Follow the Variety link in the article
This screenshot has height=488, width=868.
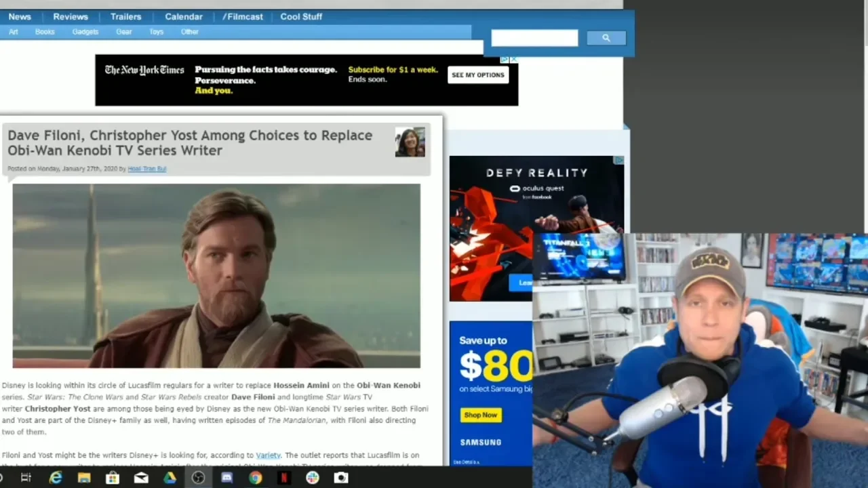(268, 455)
